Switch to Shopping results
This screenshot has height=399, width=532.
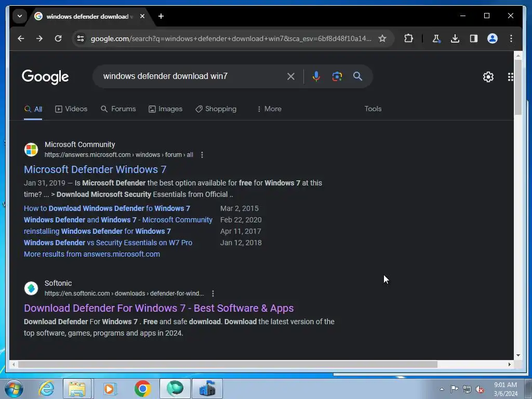216,109
